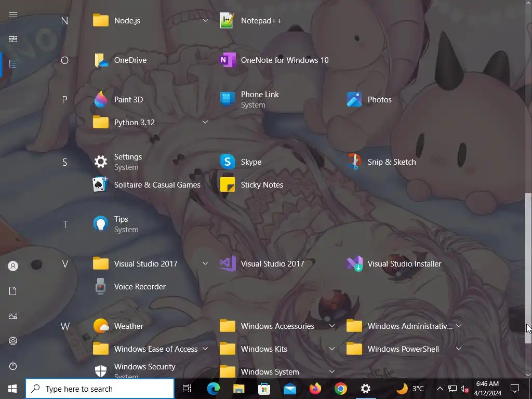Click the letter V section header

pos(65,264)
